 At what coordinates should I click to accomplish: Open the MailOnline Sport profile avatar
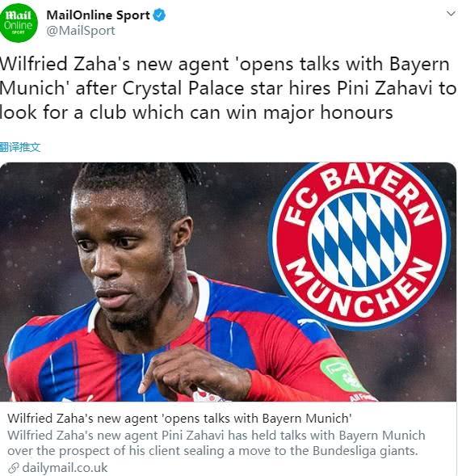19,23
